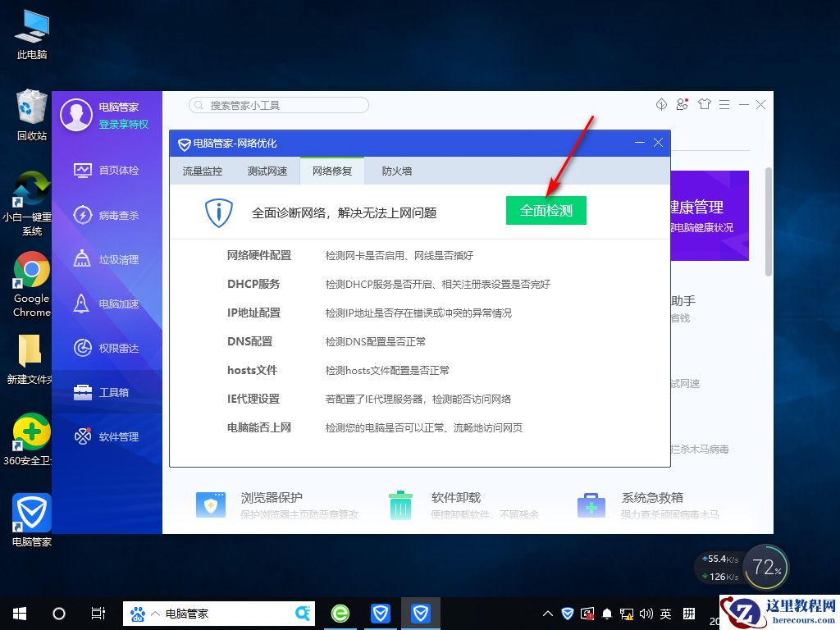Expand hidden icons in the system tray
This screenshot has height=630, width=840.
[547, 613]
